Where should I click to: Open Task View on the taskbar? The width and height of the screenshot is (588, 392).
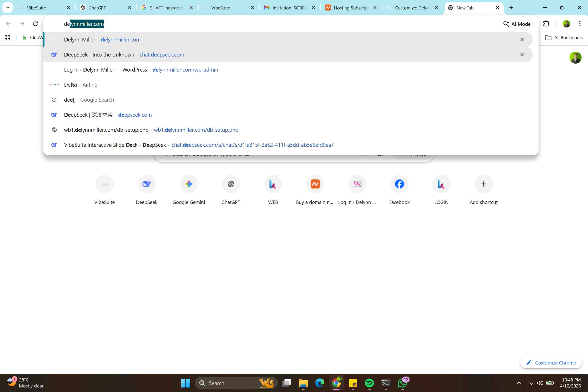pos(287,383)
